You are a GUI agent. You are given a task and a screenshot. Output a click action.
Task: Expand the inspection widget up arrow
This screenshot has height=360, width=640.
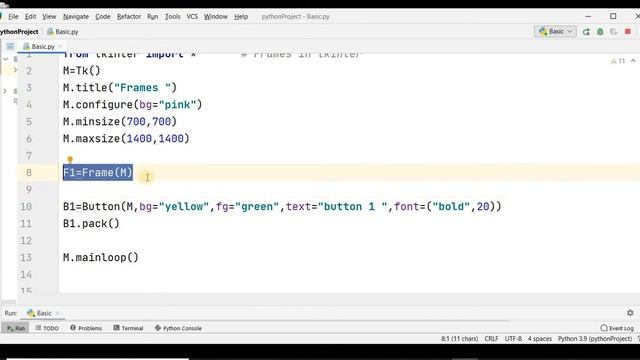[x=633, y=61]
